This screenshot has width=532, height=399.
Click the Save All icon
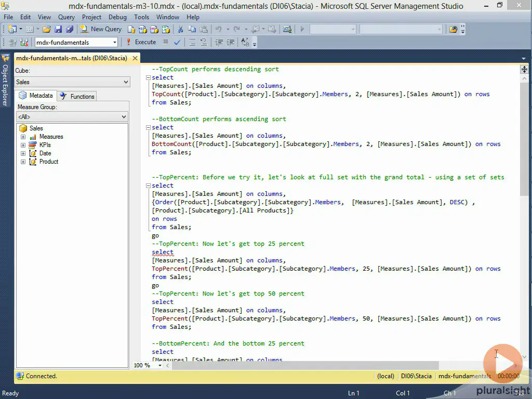tap(69, 29)
